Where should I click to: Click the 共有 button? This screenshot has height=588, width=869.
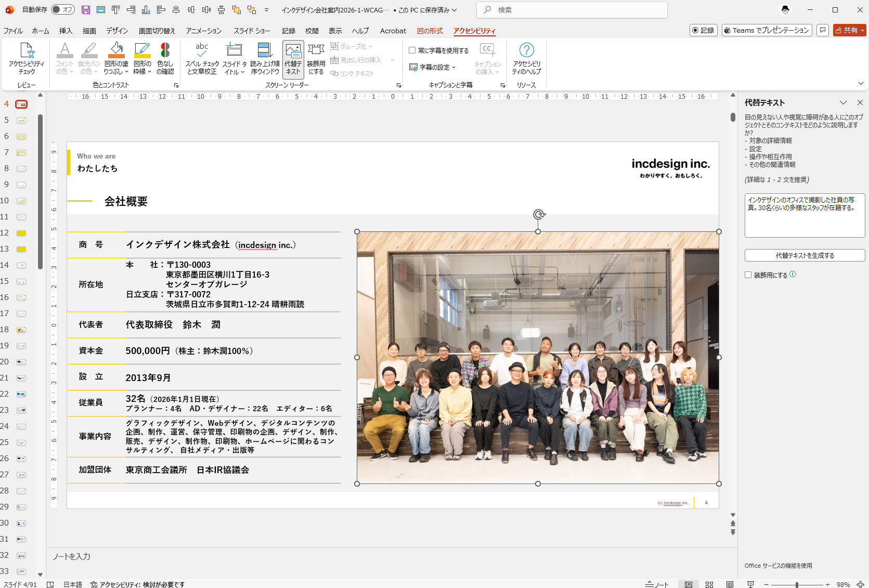[847, 30]
